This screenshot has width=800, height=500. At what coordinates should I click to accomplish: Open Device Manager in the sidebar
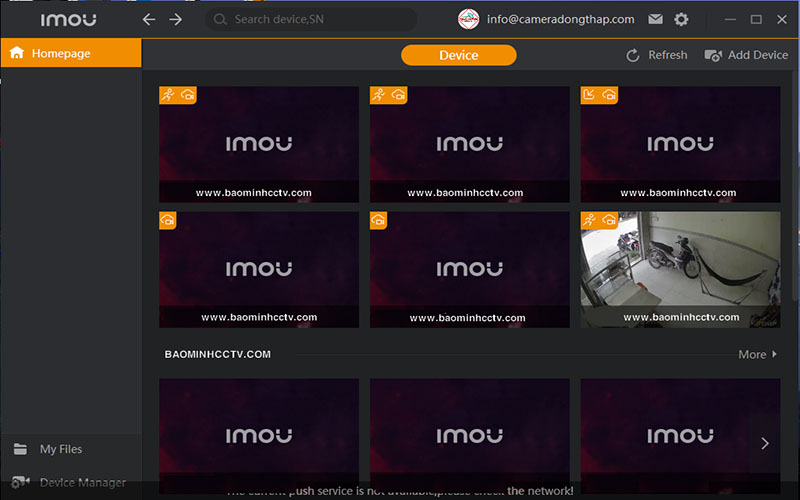click(71, 482)
